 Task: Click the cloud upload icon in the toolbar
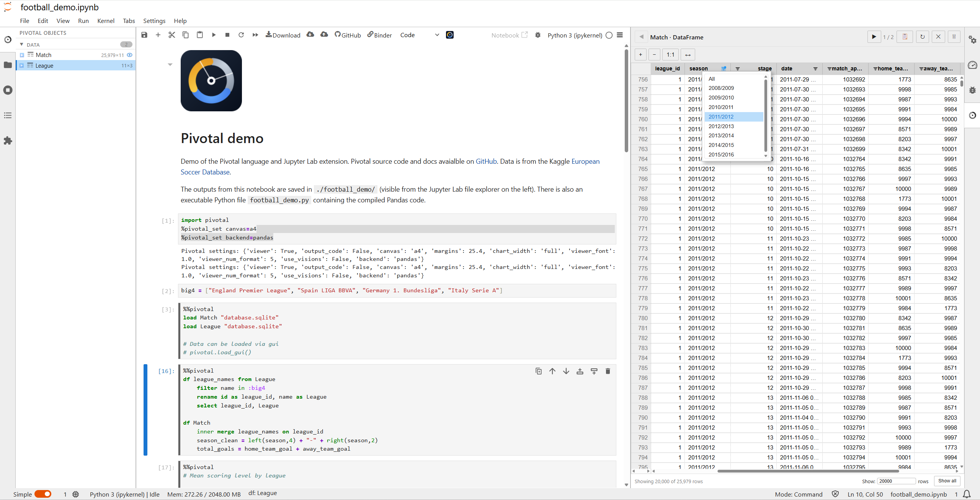click(324, 34)
